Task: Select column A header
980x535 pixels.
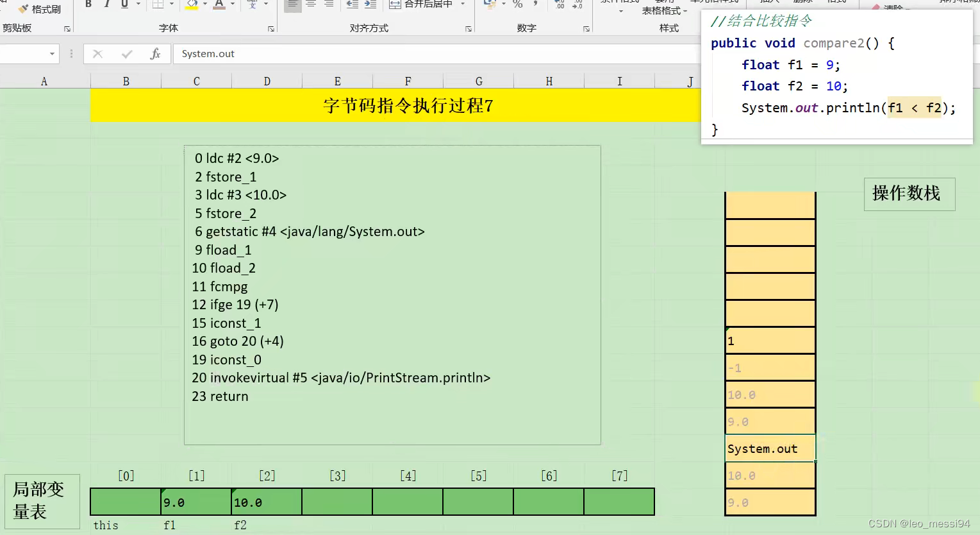Action: click(44, 81)
